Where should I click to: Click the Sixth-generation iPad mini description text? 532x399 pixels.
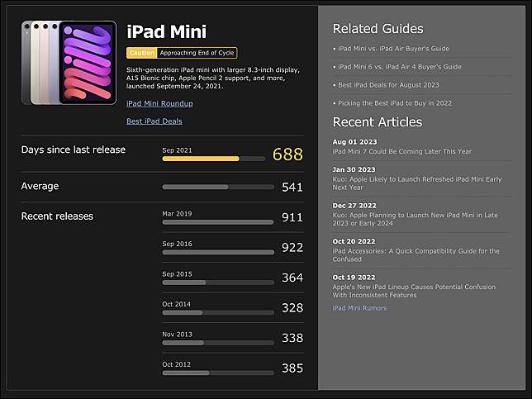coord(213,78)
